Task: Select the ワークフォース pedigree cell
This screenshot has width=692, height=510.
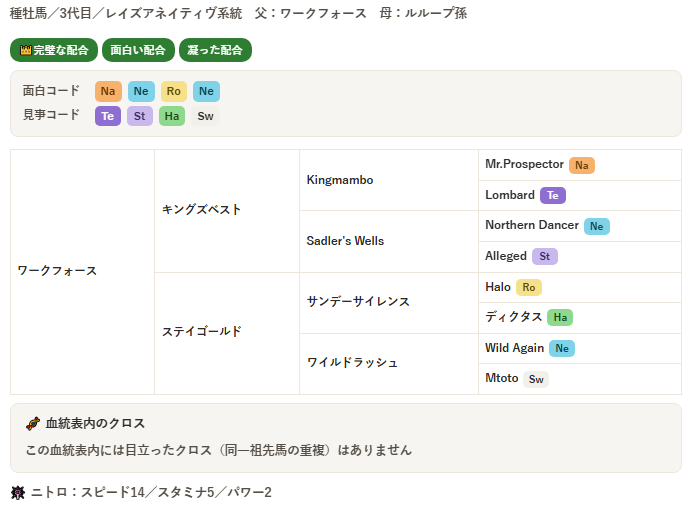Action: [x=83, y=272]
